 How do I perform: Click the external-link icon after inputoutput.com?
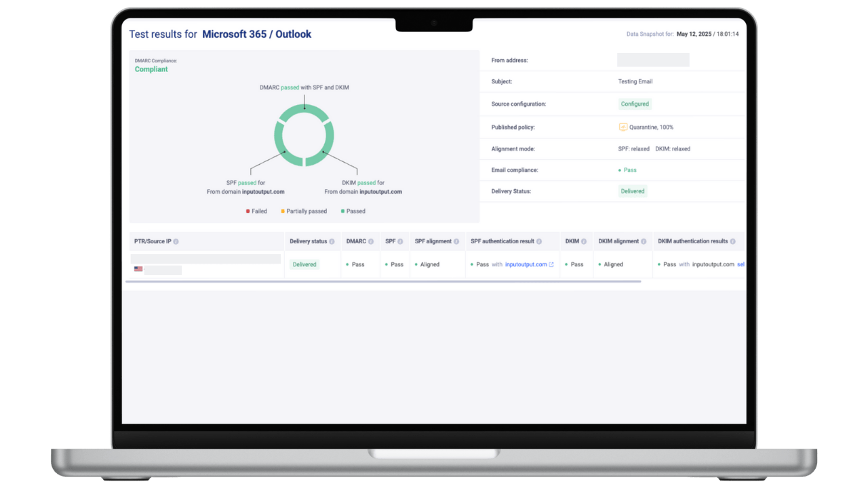pos(551,265)
